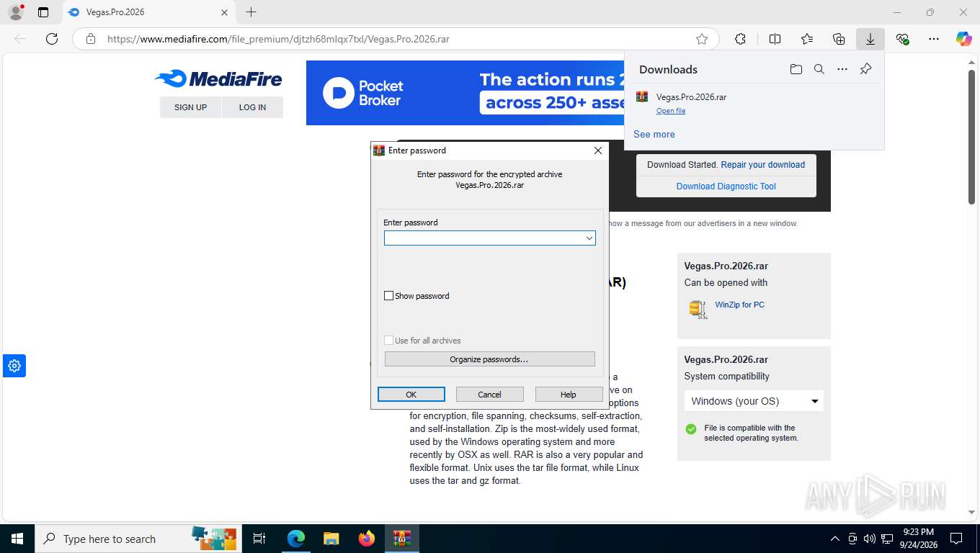The image size is (980, 553).
Task: Add a new browser tab
Action: click(x=251, y=12)
